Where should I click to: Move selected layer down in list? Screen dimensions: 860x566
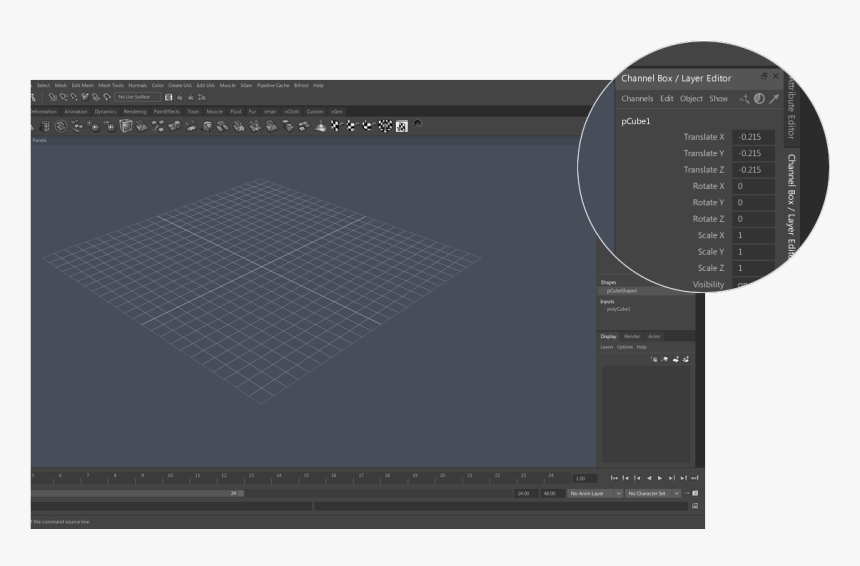[665, 359]
